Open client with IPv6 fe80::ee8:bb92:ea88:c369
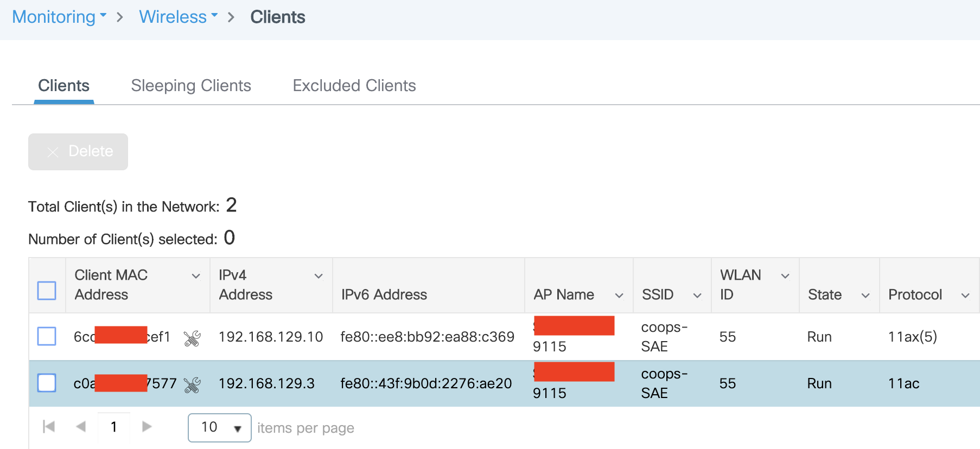 [x=427, y=337]
